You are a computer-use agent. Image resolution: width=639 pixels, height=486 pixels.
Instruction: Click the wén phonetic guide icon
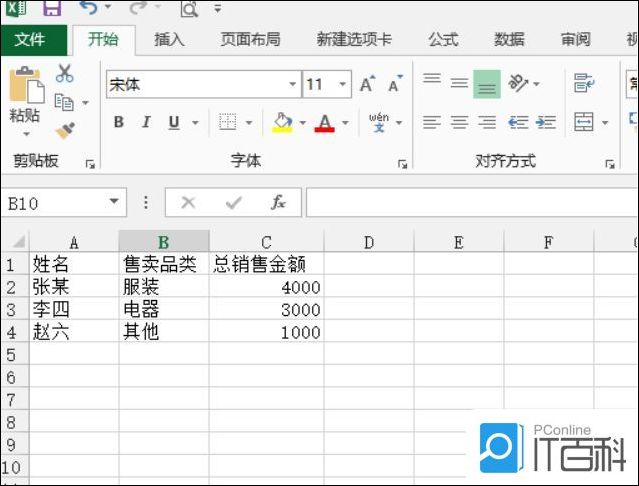(x=379, y=122)
